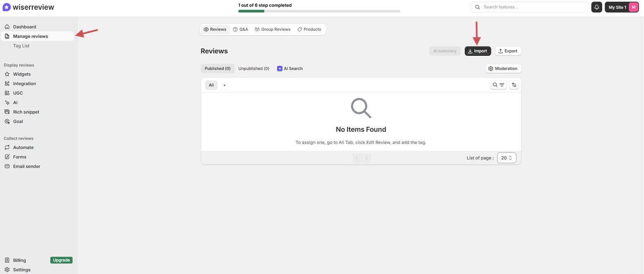Open notifications bell

(x=597, y=7)
